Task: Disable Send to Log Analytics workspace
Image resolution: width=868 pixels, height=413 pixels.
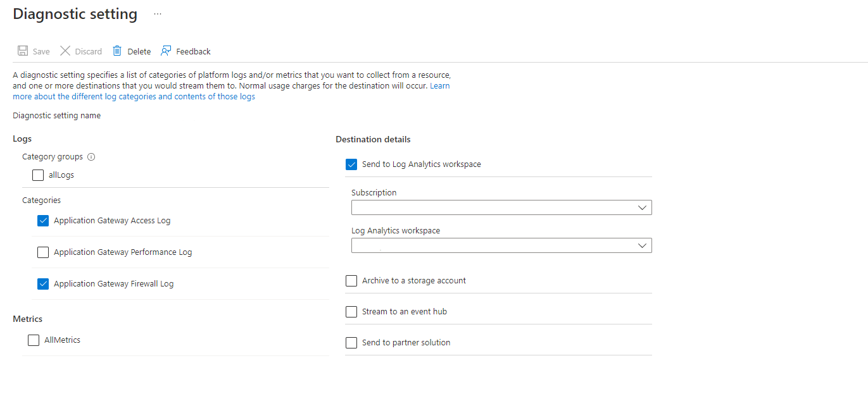Action: 351,164
